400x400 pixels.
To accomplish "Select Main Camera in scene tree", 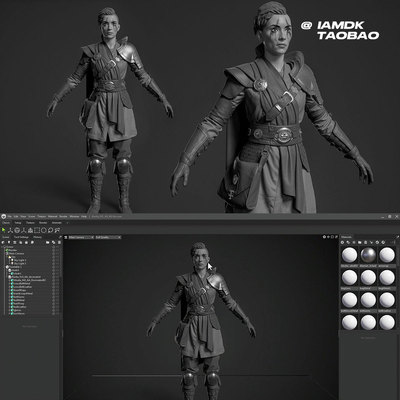I will (16, 254).
